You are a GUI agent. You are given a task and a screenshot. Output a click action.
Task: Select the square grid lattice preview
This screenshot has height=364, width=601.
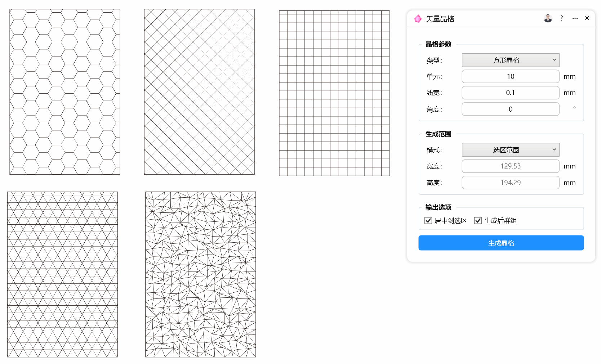click(x=334, y=93)
